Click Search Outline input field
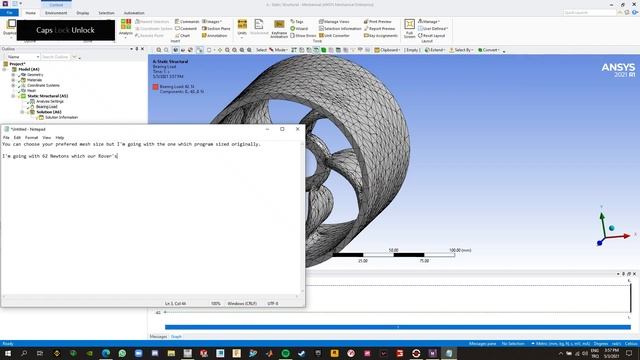 pos(56,57)
